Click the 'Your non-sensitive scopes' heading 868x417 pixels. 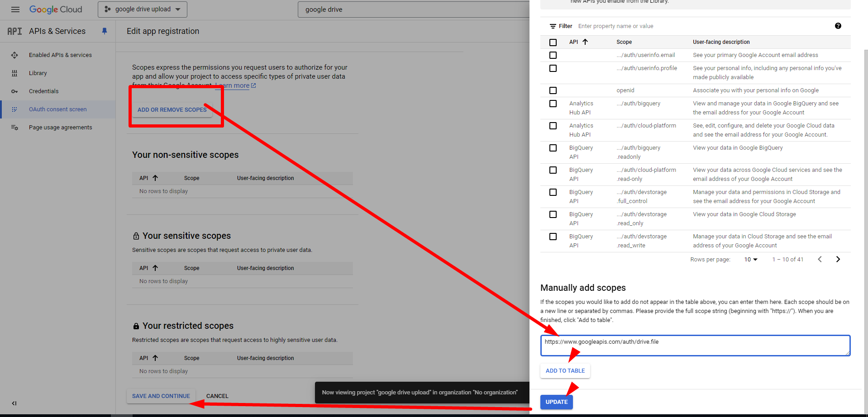click(x=185, y=155)
